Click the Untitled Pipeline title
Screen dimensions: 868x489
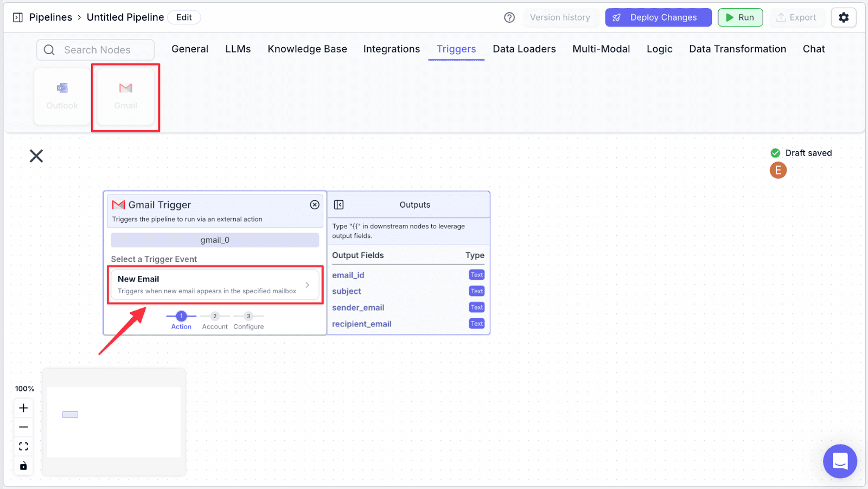[x=125, y=17]
